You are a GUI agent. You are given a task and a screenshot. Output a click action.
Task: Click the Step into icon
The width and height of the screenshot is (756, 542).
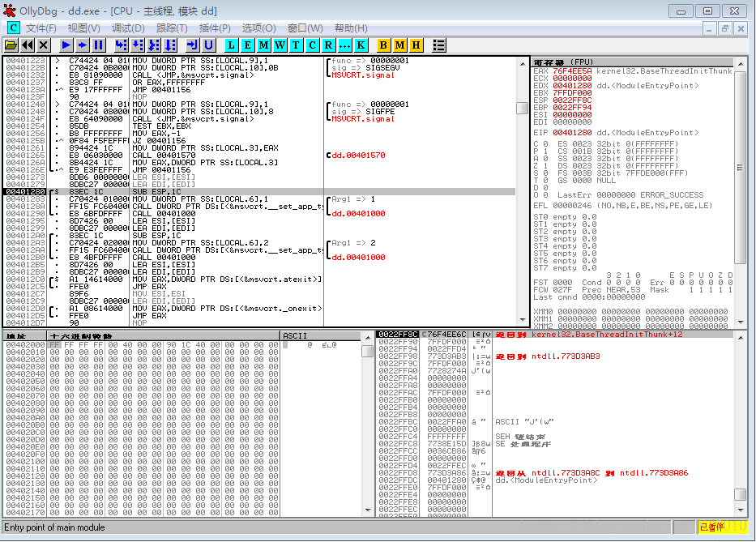(x=121, y=45)
